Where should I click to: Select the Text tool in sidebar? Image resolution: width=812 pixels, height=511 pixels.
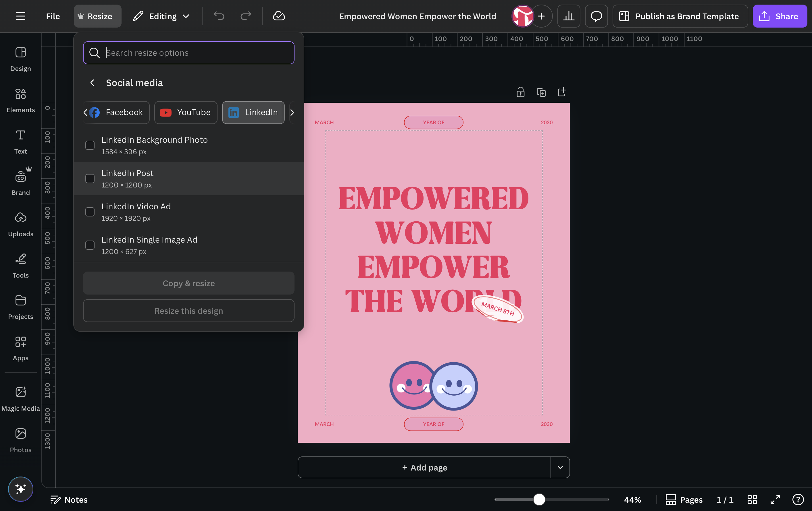coord(21,142)
